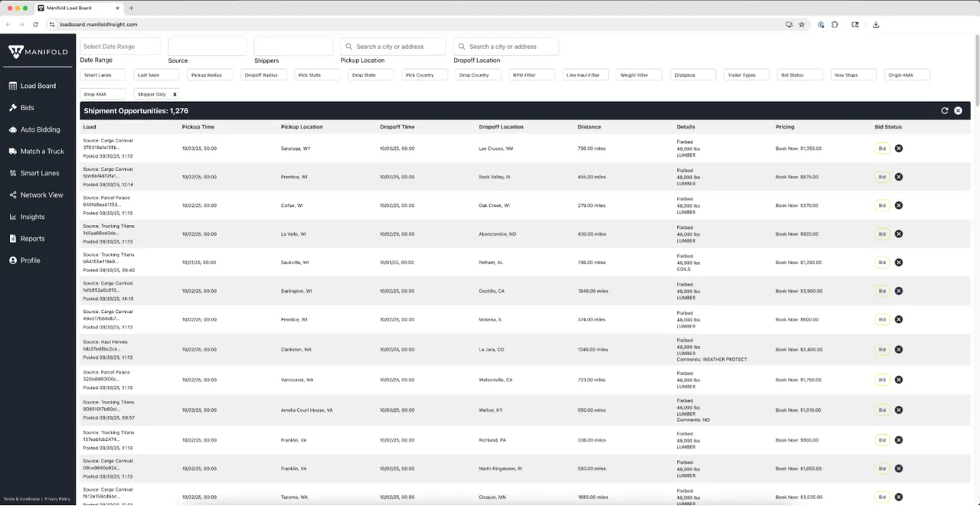Bid on the Clarkston to La Jara load
Image resolution: width=980 pixels, height=506 pixels.
(882, 350)
